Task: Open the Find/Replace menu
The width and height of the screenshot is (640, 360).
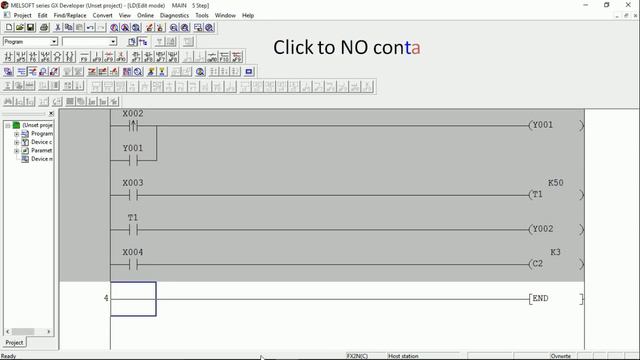Action: [70, 16]
